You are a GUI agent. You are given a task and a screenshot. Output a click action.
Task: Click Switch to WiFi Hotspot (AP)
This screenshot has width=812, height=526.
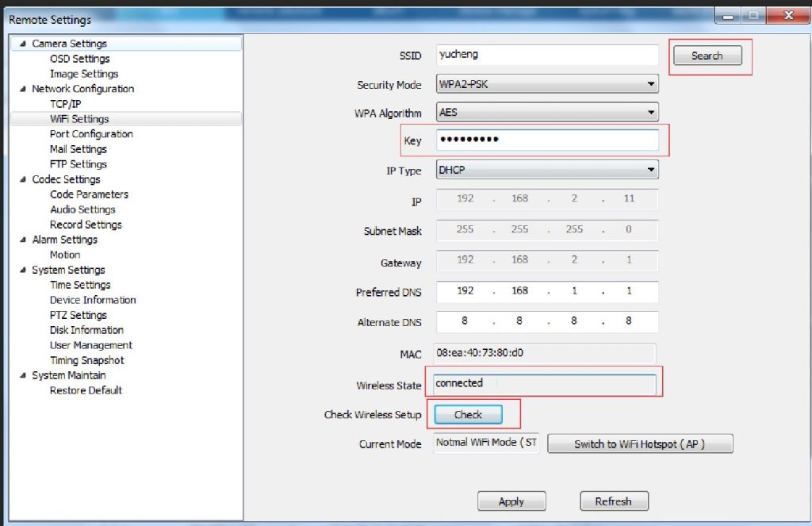[639, 443]
